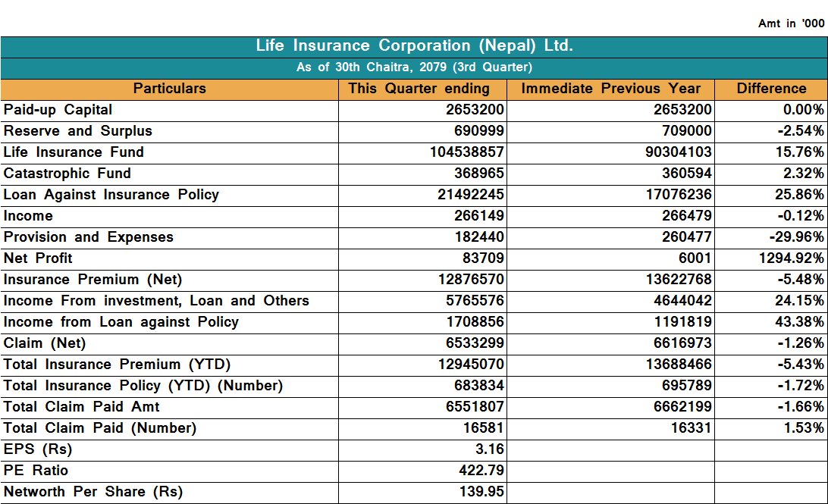Click the 'Amt in '000' note
This screenshot has height=504, width=828.
pyautogui.click(x=791, y=23)
